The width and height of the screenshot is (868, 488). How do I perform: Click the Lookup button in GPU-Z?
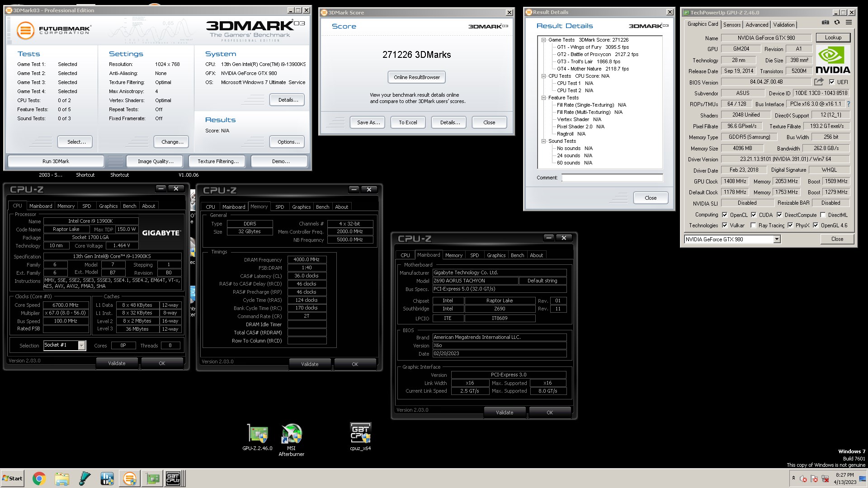833,38
